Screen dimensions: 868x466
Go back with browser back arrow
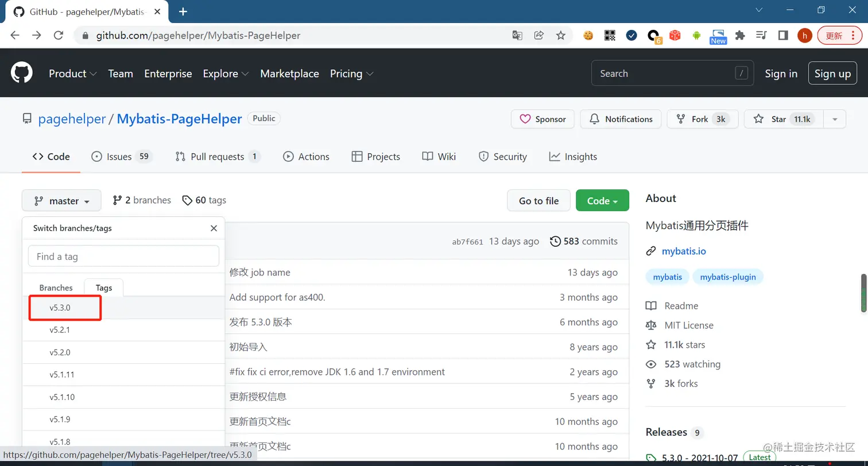point(15,35)
